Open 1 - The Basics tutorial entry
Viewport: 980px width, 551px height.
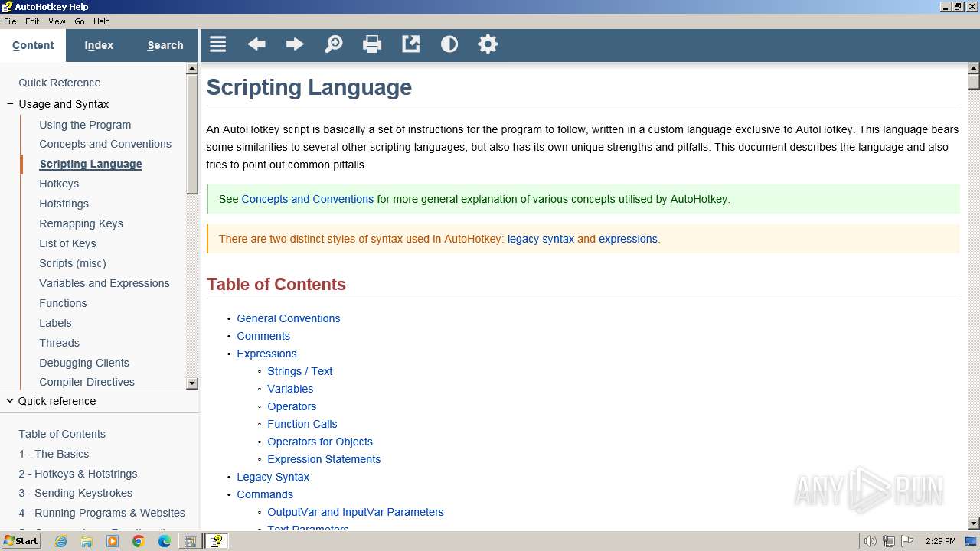pos(54,454)
